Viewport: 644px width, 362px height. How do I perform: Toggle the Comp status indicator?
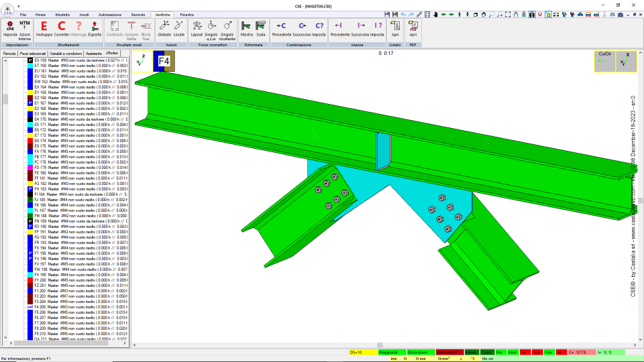pos(487,352)
